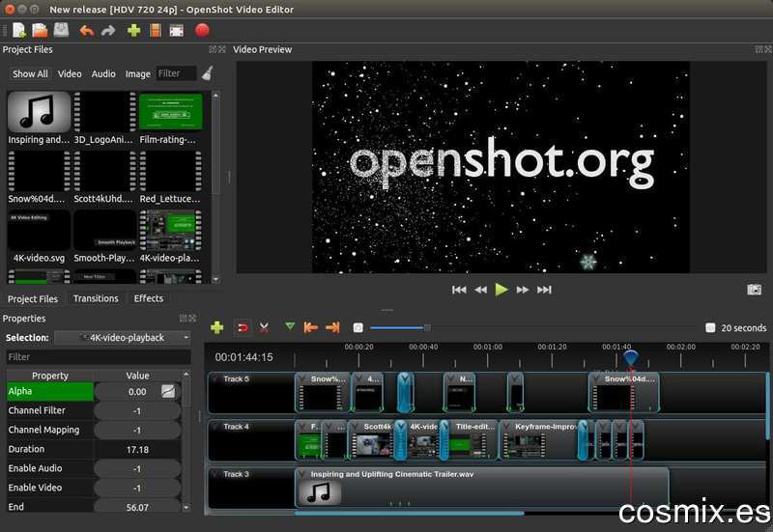
Task: Rewind the video preview
Action: [x=480, y=290]
